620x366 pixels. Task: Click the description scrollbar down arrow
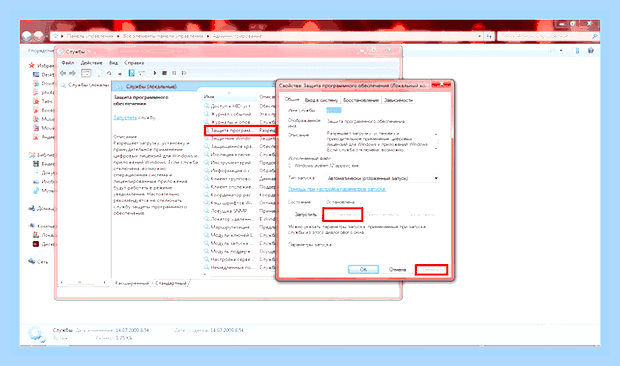click(436, 149)
